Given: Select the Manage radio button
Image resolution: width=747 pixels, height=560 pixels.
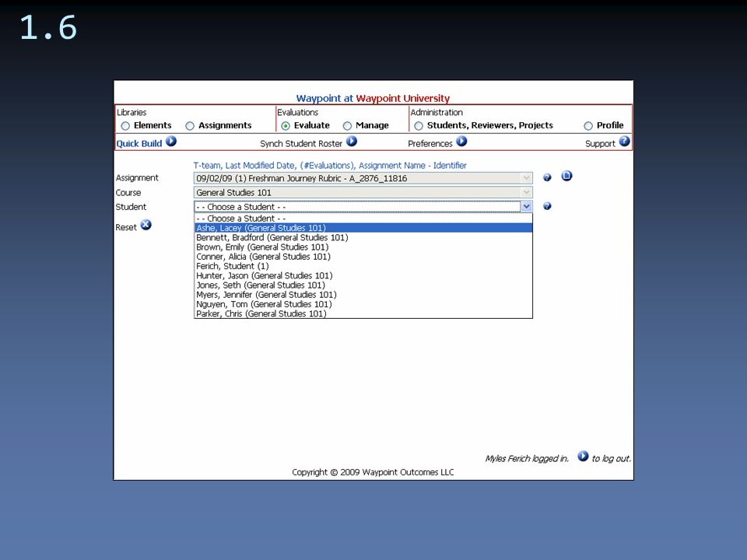Looking at the screenshot, I should click(x=347, y=126).
